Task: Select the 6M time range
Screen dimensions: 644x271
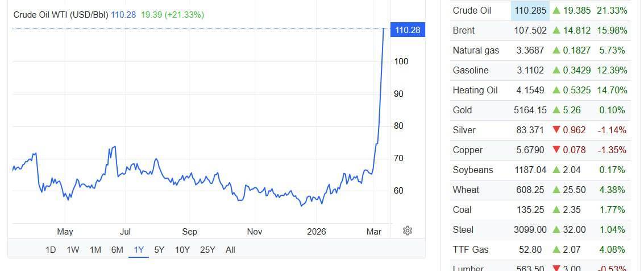Action: pyautogui.click(x=117, y=250)
